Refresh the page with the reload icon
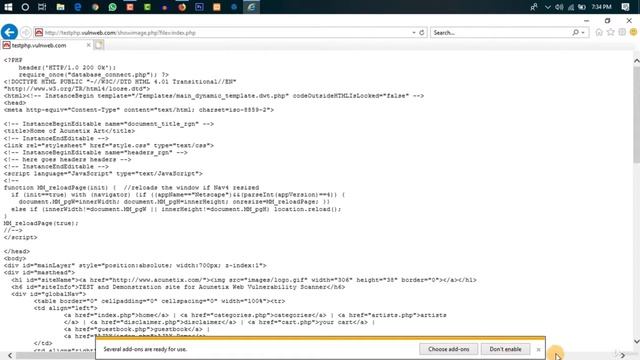The image size is (640, 360). [x=422, y=33]
